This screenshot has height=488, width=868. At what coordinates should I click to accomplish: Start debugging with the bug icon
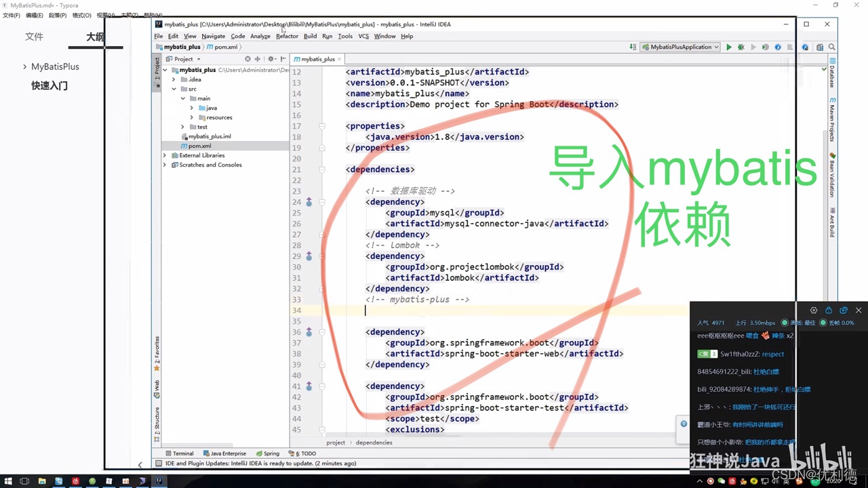(x=741, y=47)
